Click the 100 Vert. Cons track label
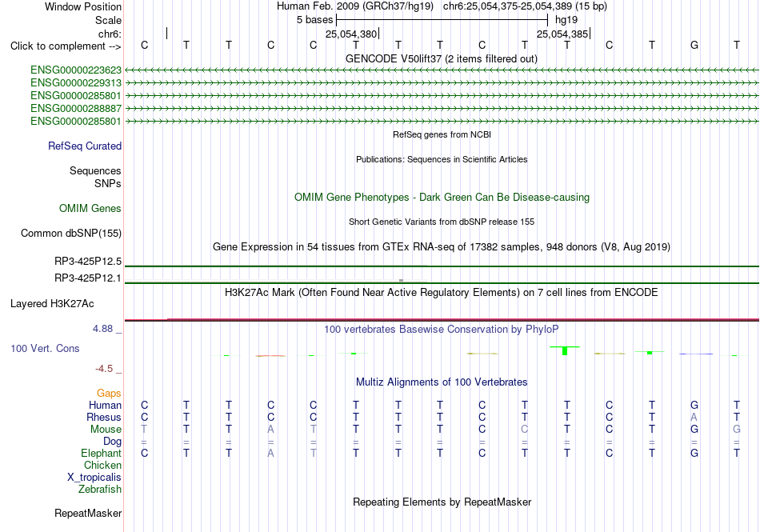The height and width of the screenshot is (532, 760). coord(45,348)
